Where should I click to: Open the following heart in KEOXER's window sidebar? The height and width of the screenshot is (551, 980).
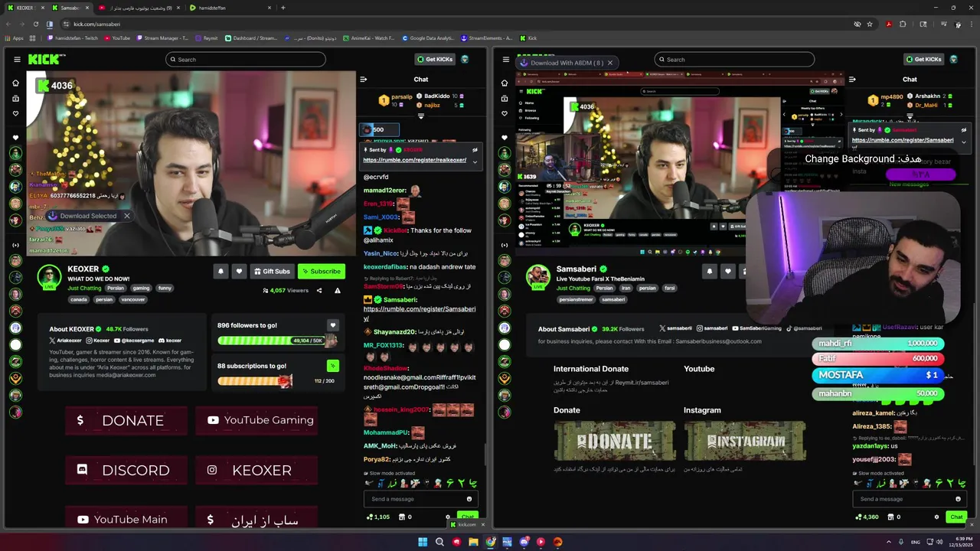pos(15,113)
